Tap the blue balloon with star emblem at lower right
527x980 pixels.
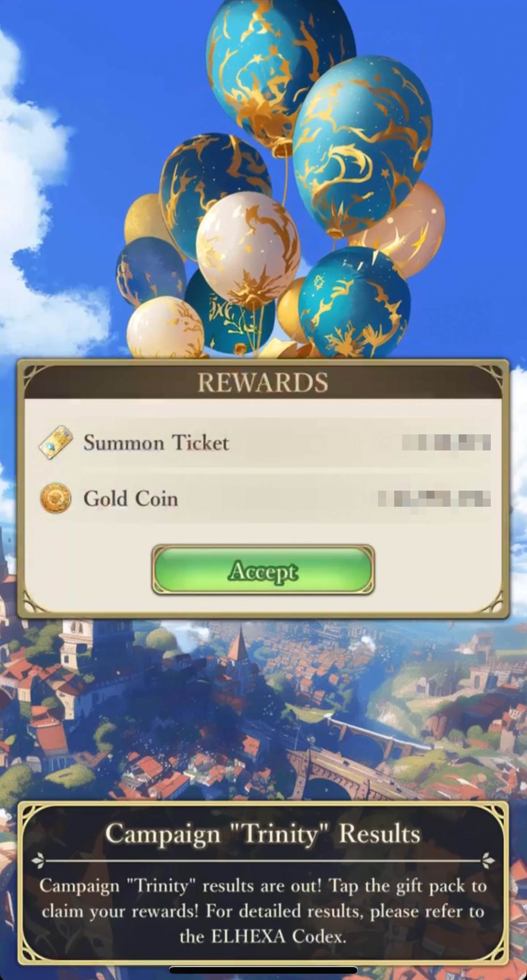click(x=354, y=302)
